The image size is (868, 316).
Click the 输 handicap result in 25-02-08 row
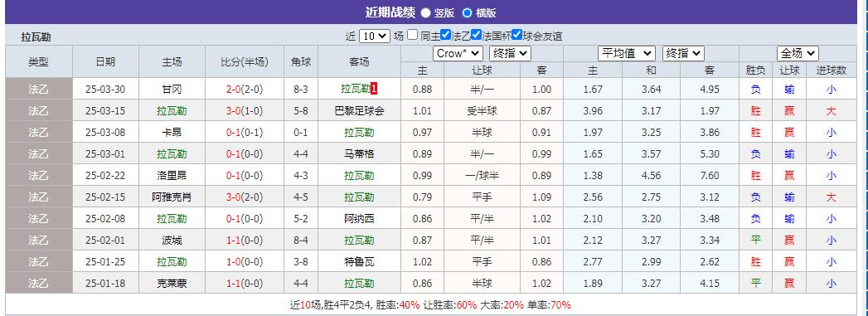[x=789, y=219]
